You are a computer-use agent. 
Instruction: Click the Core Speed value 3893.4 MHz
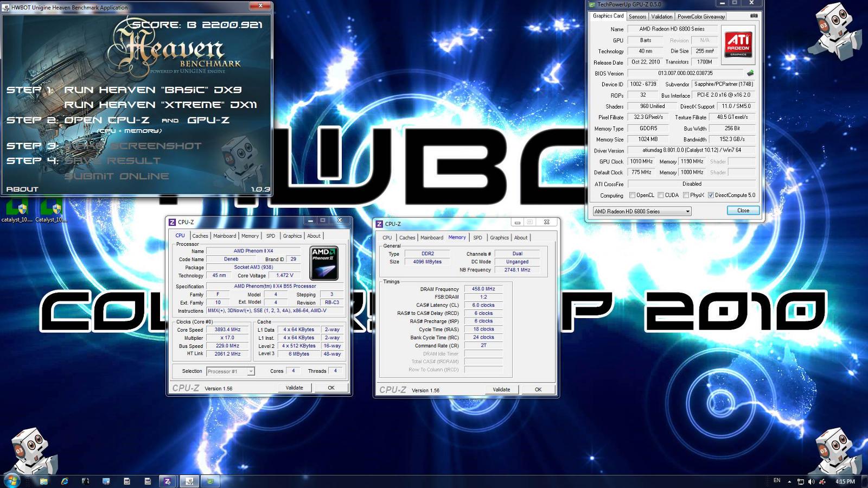click(x=227, y=329)
